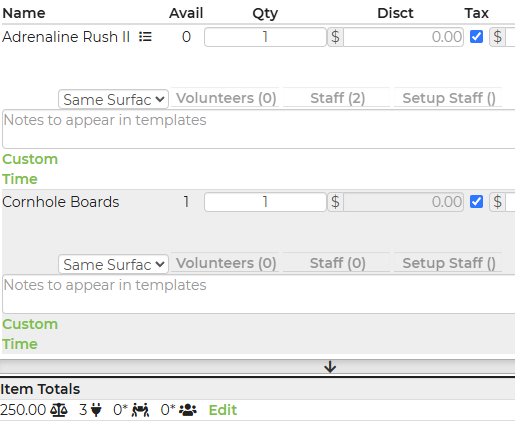The height and width of the screenshot is (421, 515).
Task: Click Qty field for Cornhole Boards
Action: point(265,202)
